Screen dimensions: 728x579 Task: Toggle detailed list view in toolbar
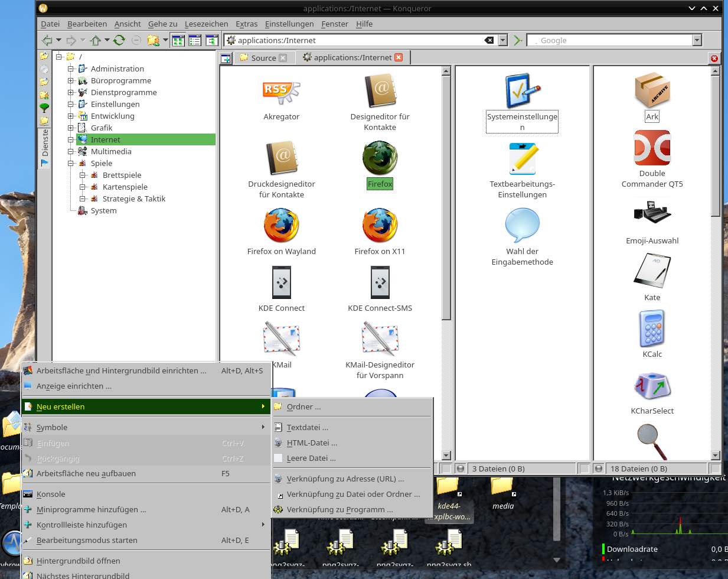tap(195, 40)
